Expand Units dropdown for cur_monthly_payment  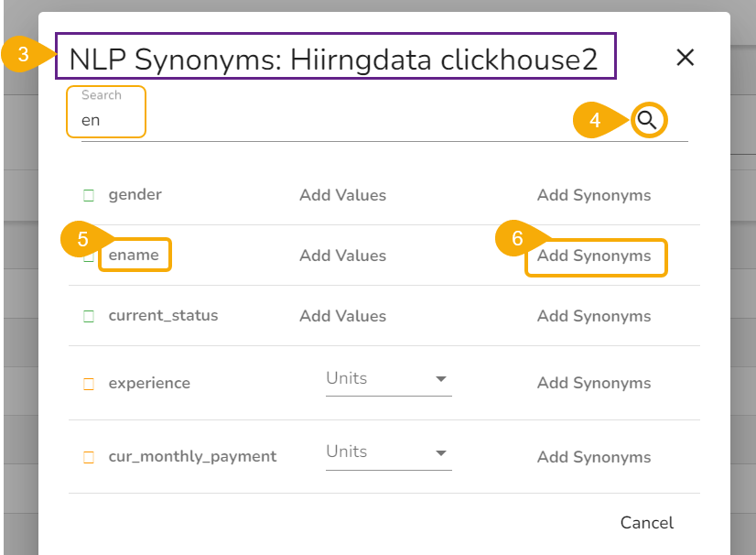pos(388,452)
